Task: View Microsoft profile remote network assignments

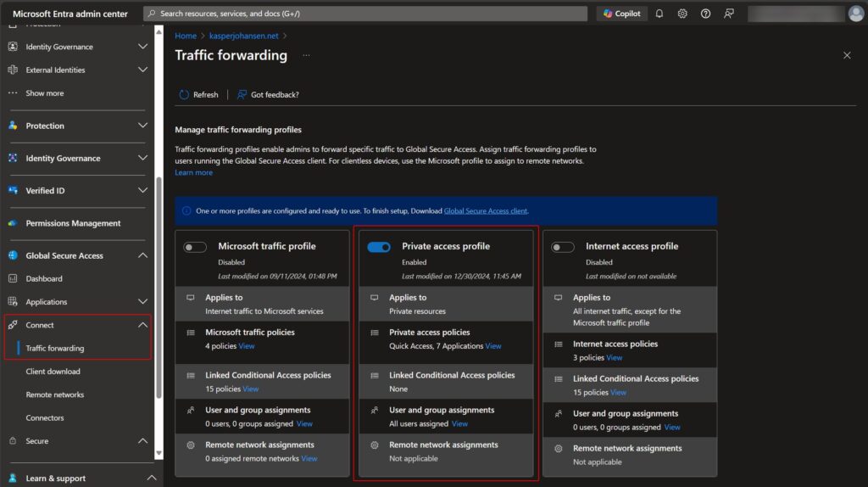Action: pos(309,459)
